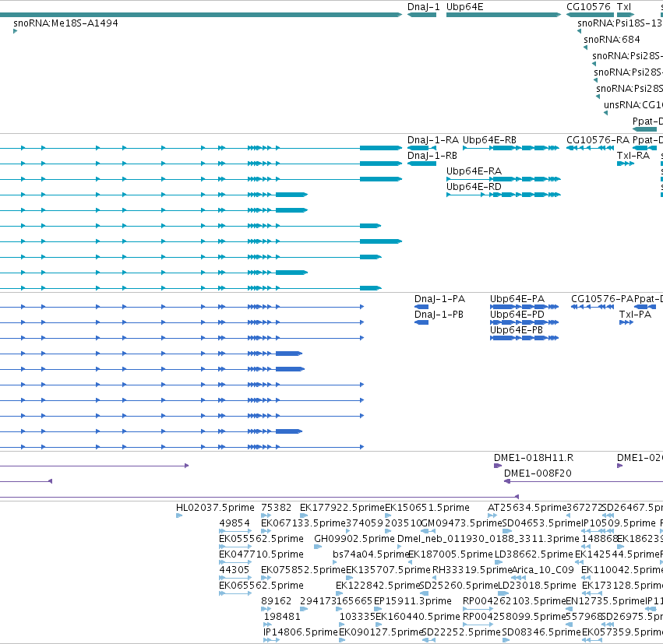
Task: Select the IP14806.5prime EST label
Action: 301,632
